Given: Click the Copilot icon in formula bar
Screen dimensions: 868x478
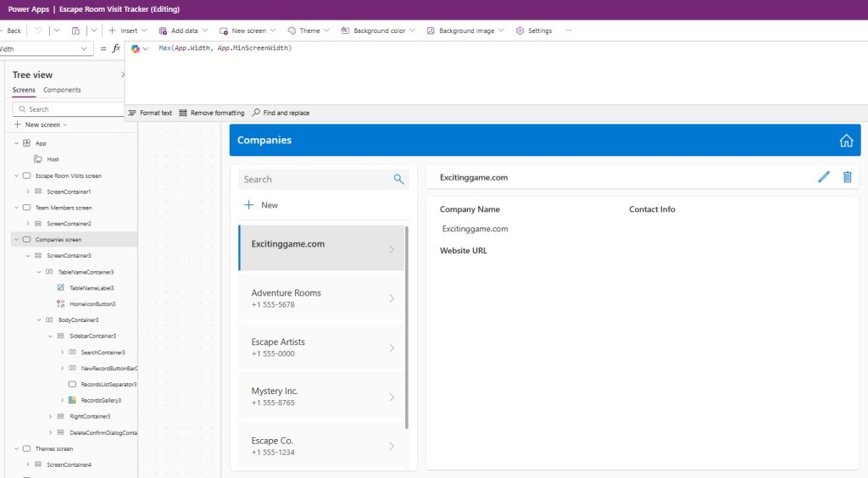Looking at the screenshot, I should (136, 48).
